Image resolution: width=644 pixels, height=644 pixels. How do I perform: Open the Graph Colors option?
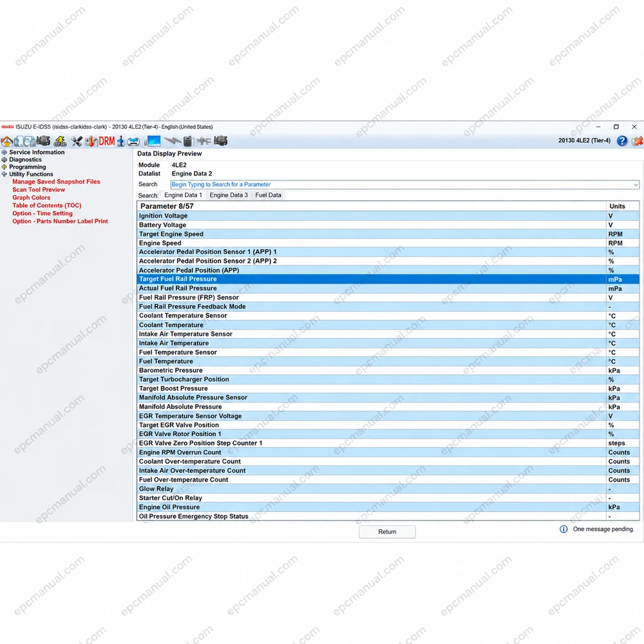pos(31,198)
